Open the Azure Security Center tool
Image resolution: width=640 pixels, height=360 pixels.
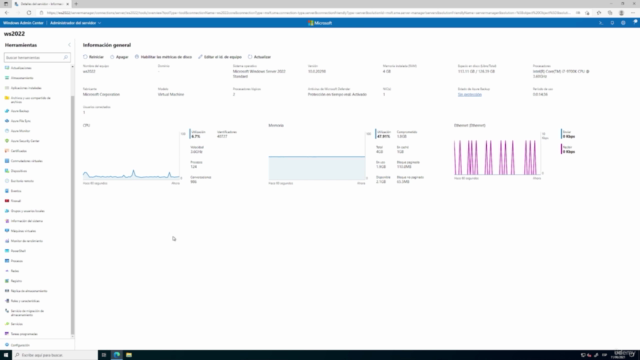[x=25, y=141]
